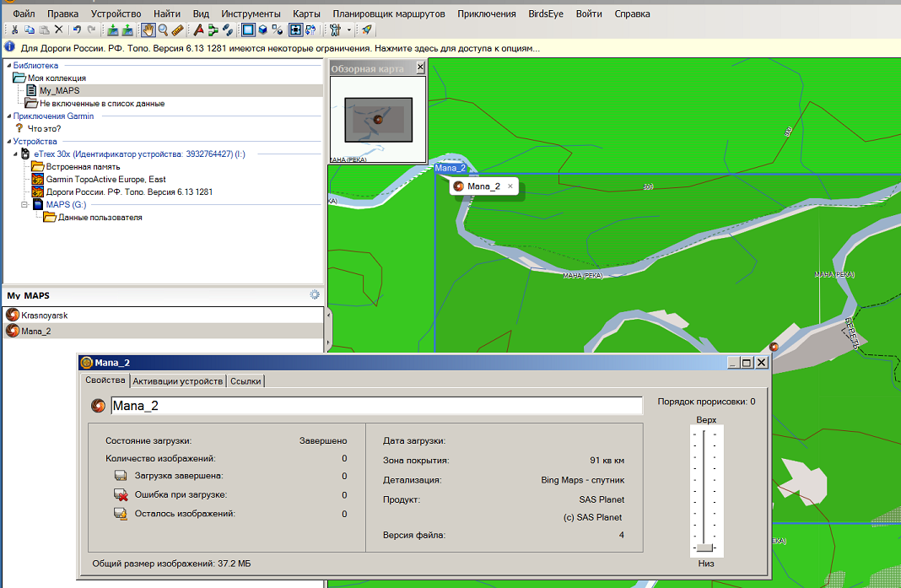Select the Hand pan tool
Image resolution: width=901 pixels, height=588 pixels.
[148, 30]
